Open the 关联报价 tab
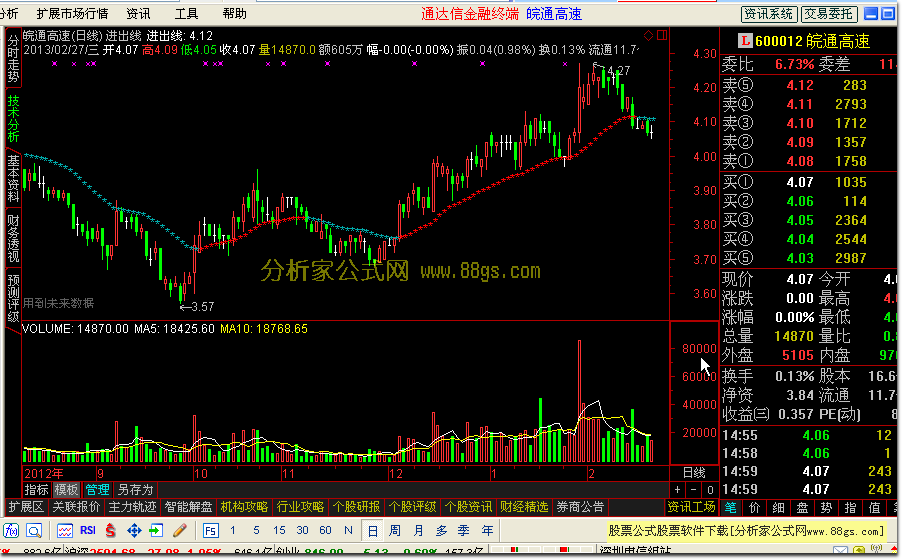 point(76,507)
